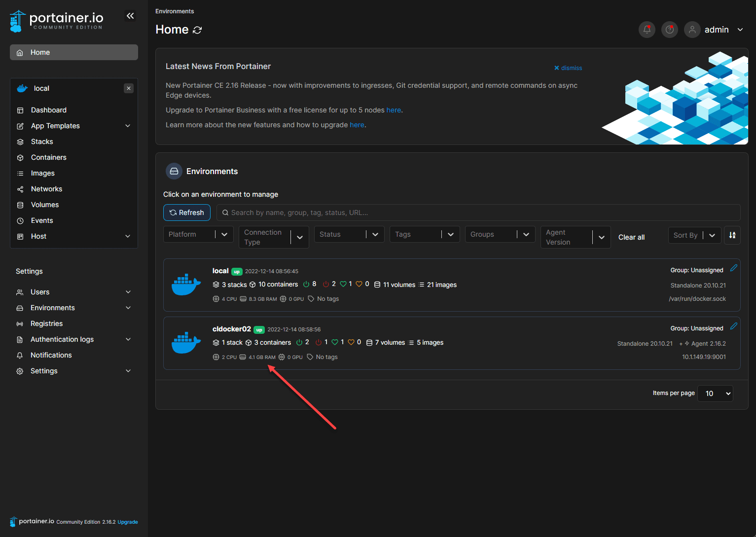Click the Images list icon in sidebar
This screenshot has height=537, width=756.
click(x=20, y=173)
